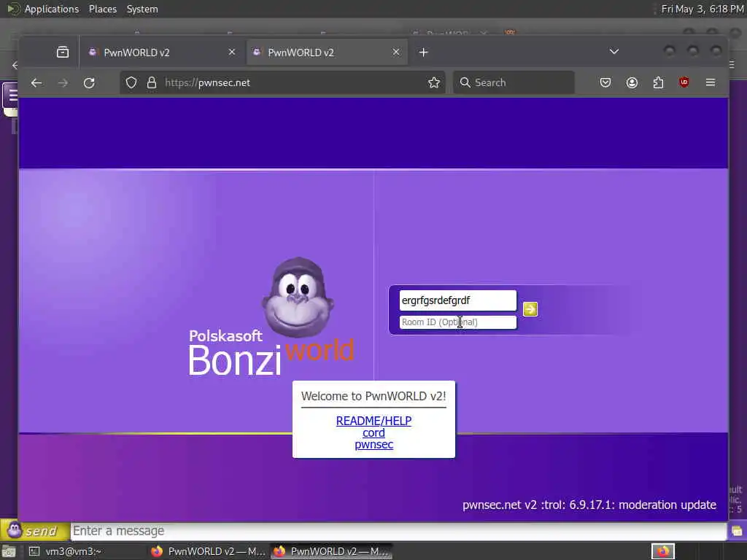Go back with the browser back arrow
Screen dimensions: 747x560
point(36,83)
